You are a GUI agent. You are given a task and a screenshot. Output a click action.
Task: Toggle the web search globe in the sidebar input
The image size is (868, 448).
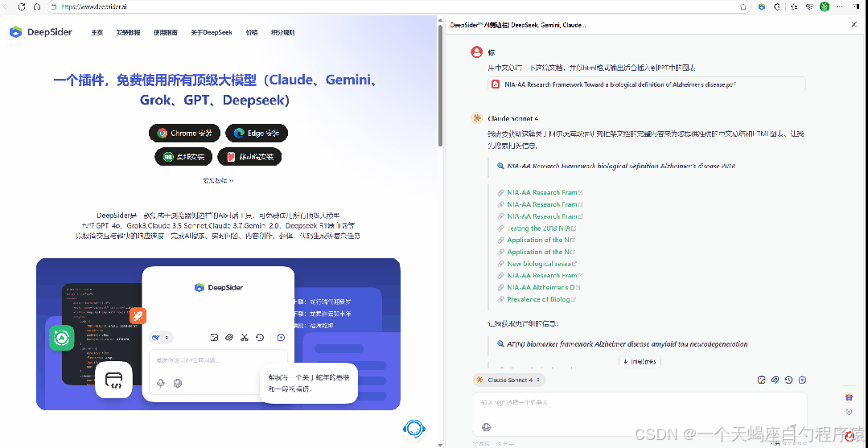[487, 427]
